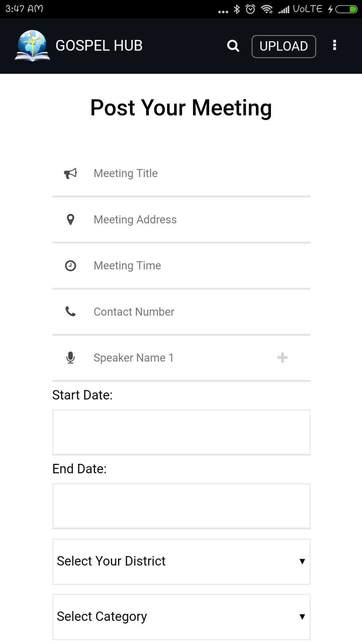Focus the Meeting Address input field

pos(198,220)
